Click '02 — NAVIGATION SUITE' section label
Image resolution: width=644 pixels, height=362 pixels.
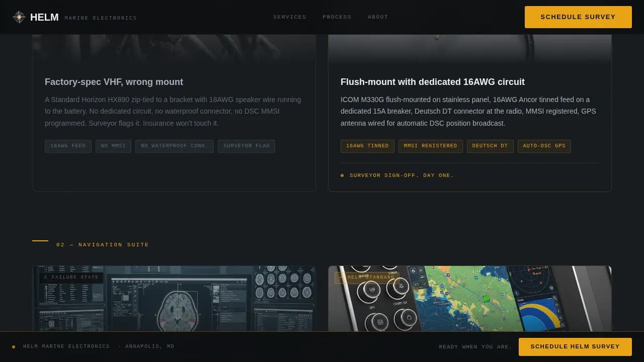103,245
